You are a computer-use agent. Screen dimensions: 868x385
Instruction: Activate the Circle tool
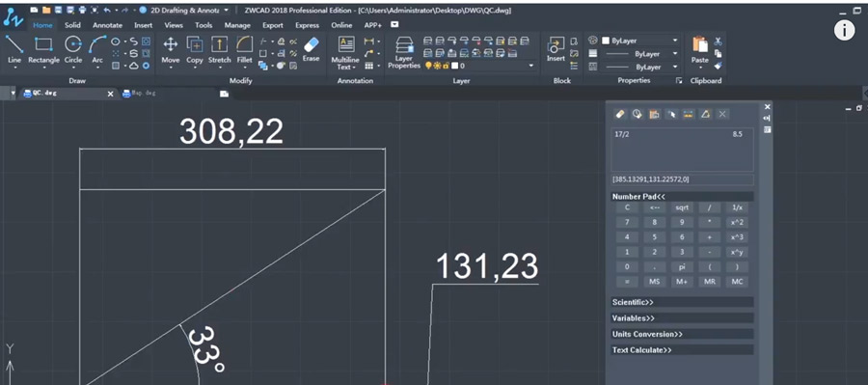[x=73, y=50]
